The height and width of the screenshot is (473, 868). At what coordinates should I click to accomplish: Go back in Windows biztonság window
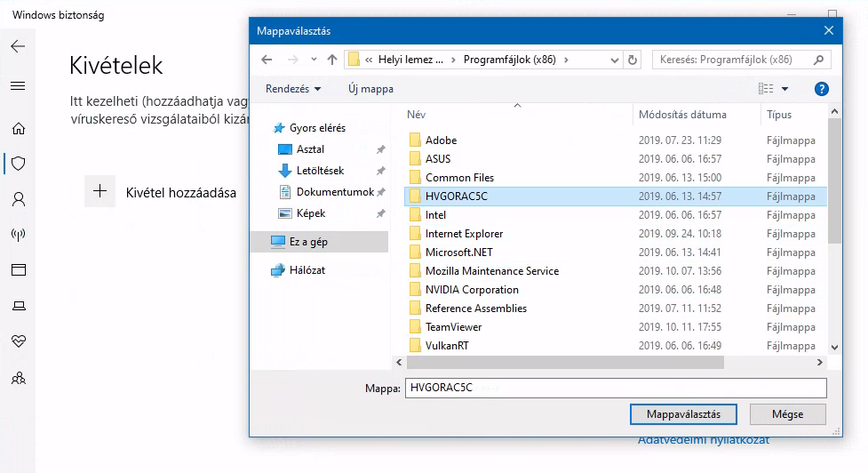point(18,46)
